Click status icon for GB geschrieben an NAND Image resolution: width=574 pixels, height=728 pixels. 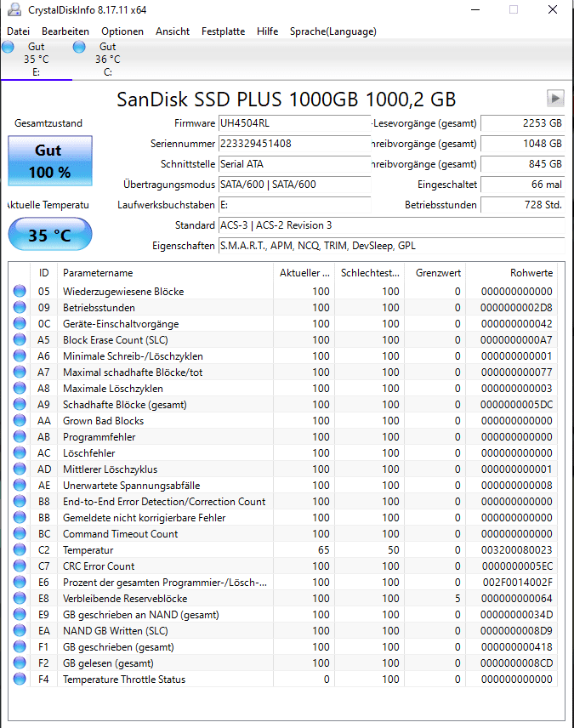point(20,614)
